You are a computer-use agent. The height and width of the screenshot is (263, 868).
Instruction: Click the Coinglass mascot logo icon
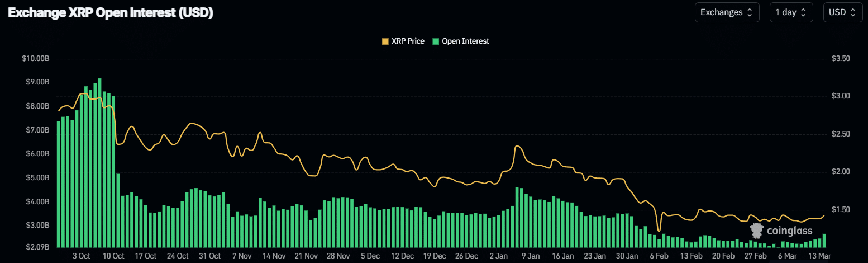[x=757, y=231]
